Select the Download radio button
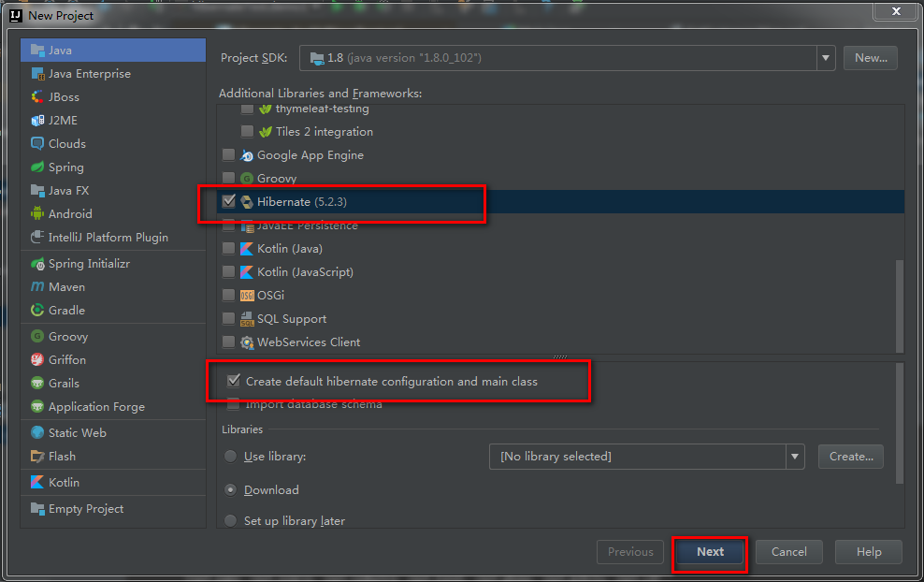Viewport: 924px width, 582px height. (230, 490)
